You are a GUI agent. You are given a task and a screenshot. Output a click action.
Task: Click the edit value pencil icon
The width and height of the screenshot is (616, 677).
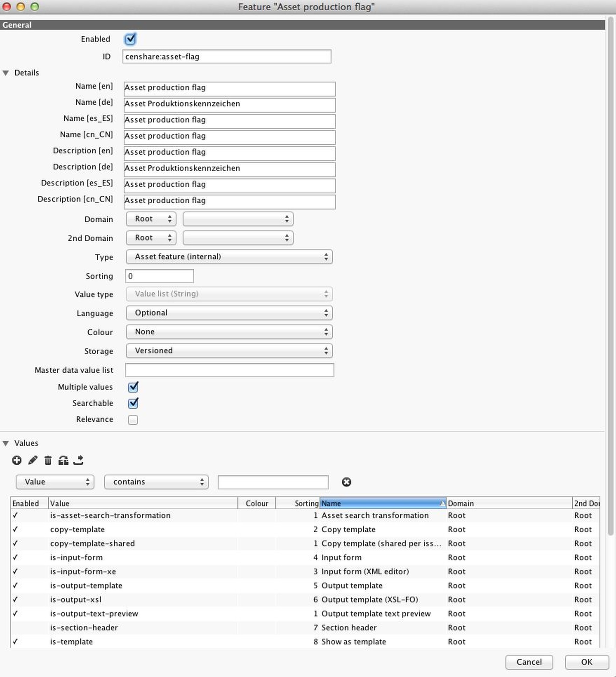pyautogui.click(x=32, y=460)
